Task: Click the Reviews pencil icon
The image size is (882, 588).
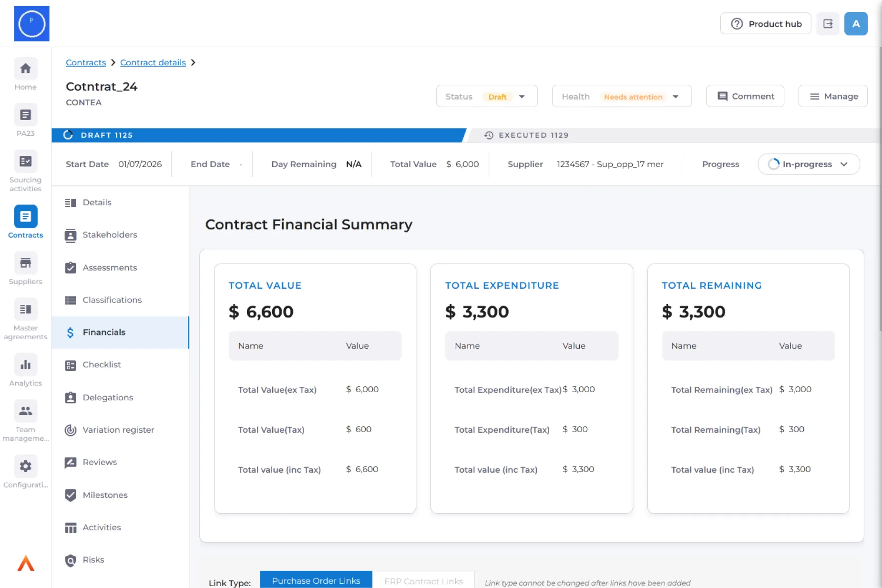Action: (71, 462)
